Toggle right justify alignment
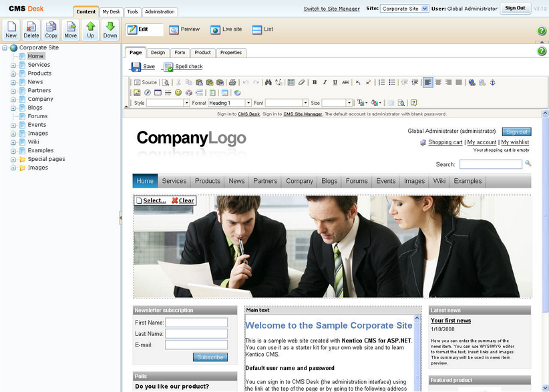 449,82
